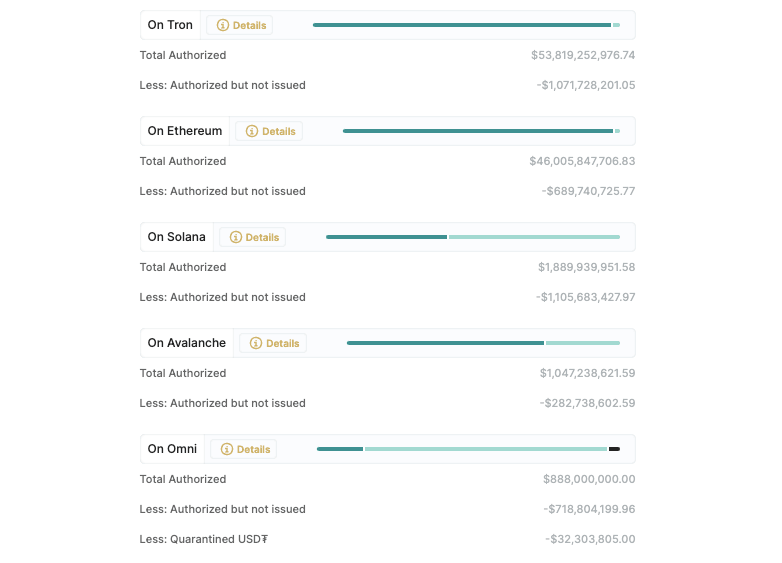
Task: Click the On Solana header label
Action: 177,237
